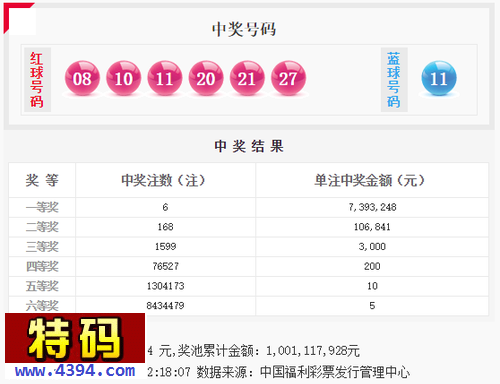Click the first prize amount 7,393,248
The image size is (500, 384).
coord(372,207)
